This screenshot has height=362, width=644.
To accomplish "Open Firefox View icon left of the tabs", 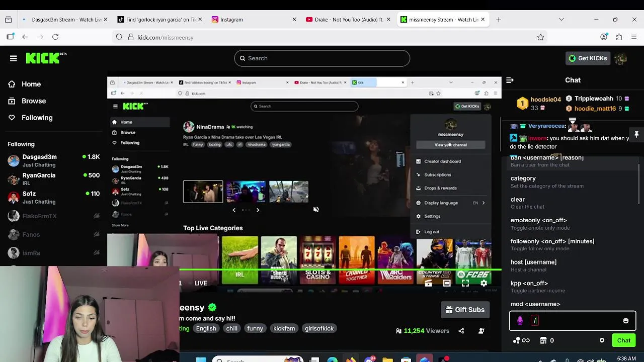I will coord(9,20).
